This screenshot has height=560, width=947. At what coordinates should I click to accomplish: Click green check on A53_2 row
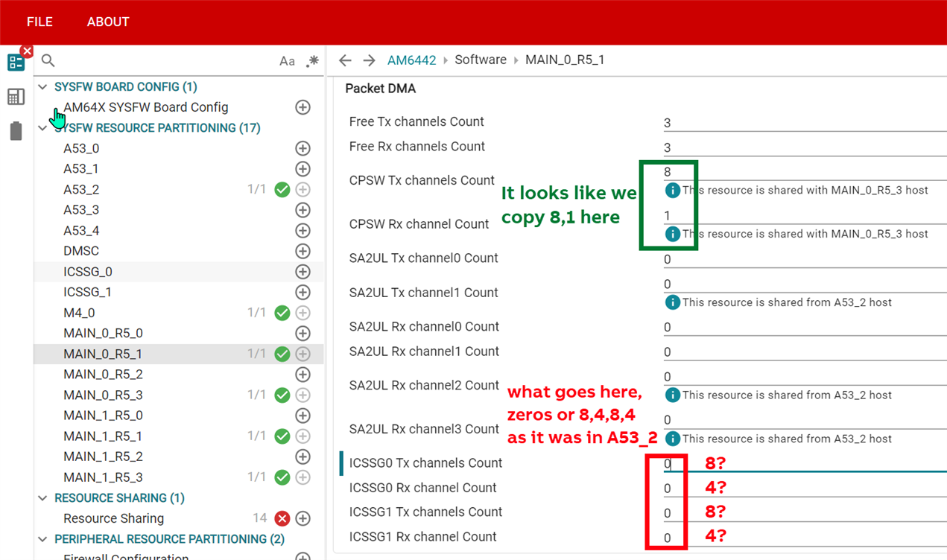(x=282, y=190)
